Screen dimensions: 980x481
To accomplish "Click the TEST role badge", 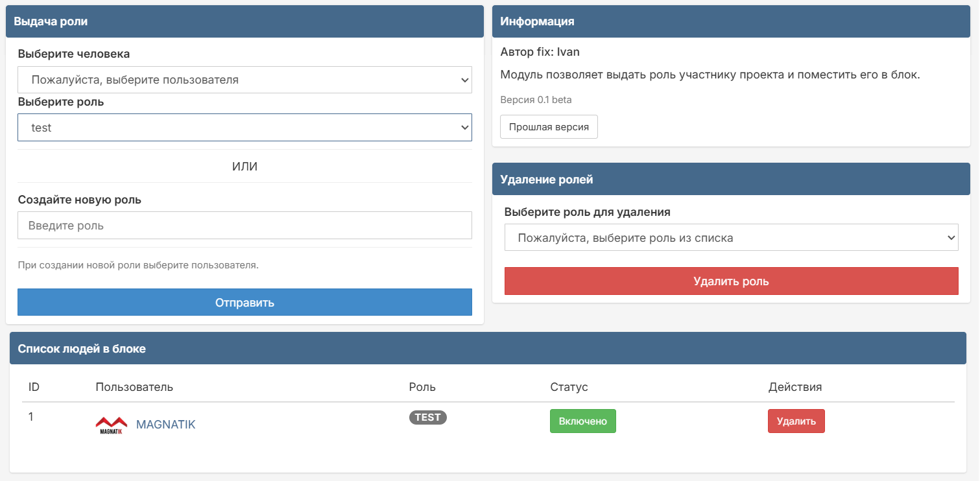I will point(427,417).
